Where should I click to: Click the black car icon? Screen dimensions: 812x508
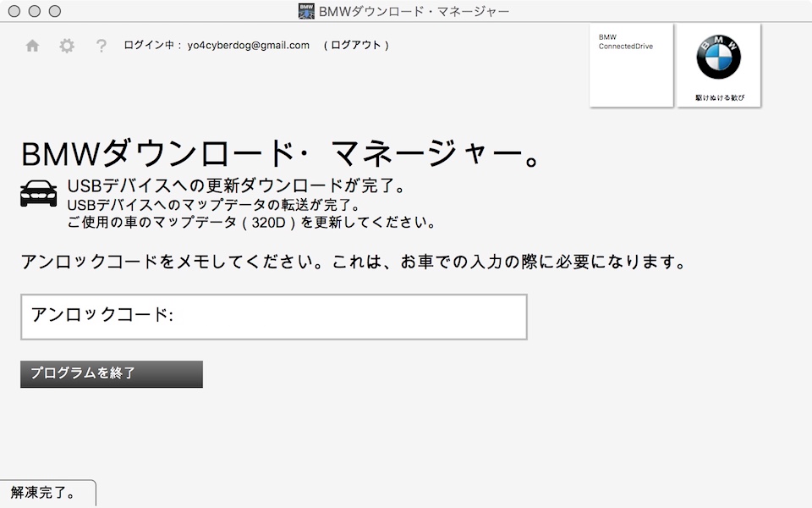coord(38,193)
